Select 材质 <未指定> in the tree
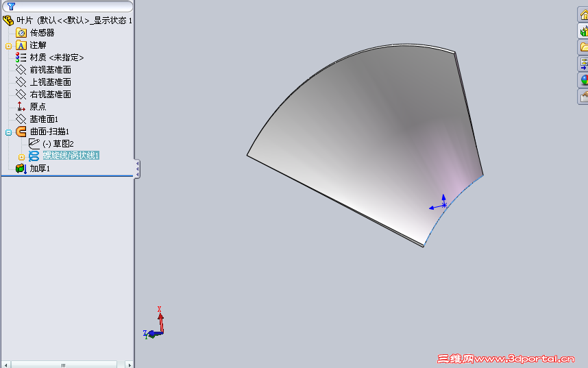This screenshot has width=588, height=368. coord(57,58)
